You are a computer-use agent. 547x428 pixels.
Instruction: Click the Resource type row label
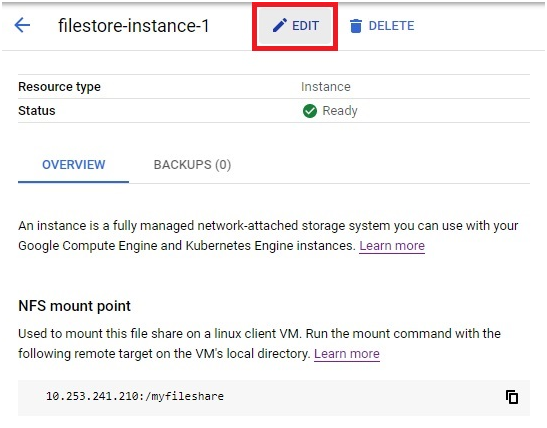pyautogui.click(x=59, y=87)
